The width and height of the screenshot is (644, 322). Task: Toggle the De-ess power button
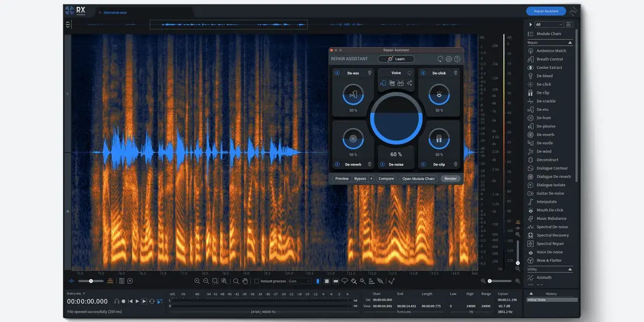(337, 73)
